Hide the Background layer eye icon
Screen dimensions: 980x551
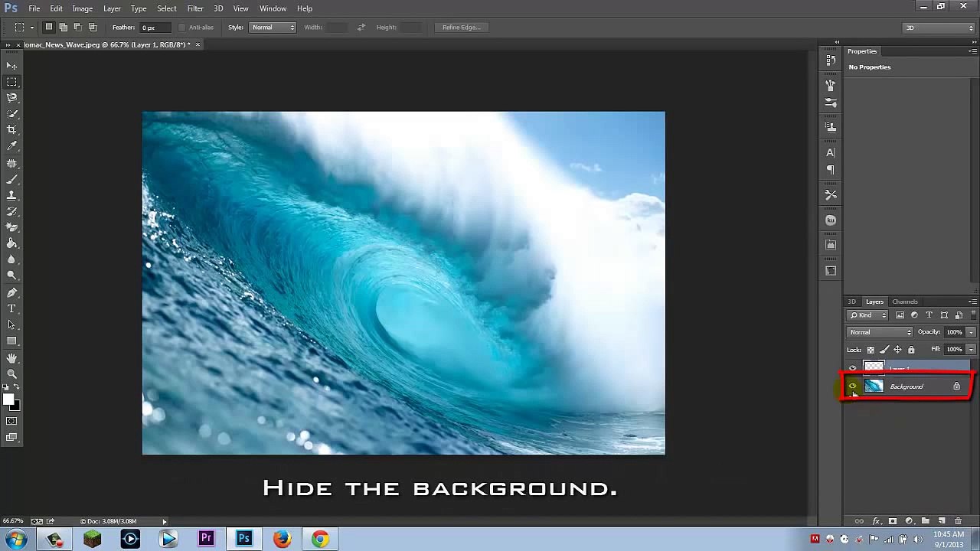(x=852, y=386)
